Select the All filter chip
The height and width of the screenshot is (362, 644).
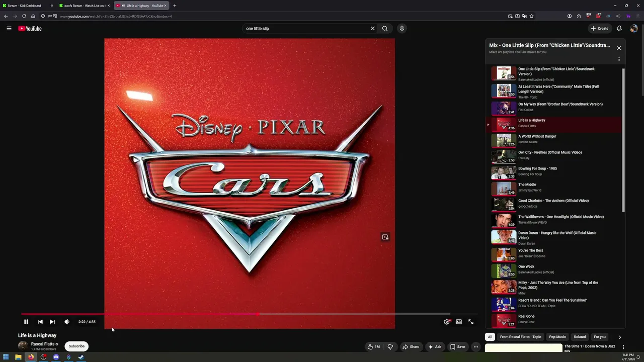pyautogui.click(x=490, y=337)
